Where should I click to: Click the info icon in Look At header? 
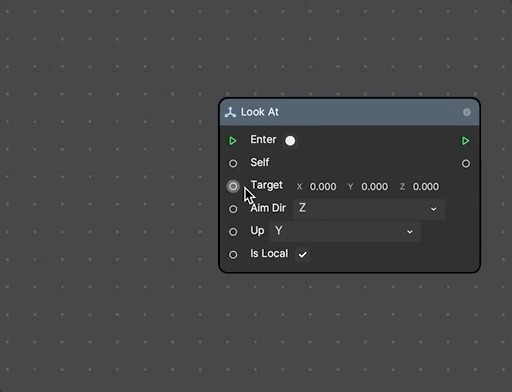[x=467, y=112]
